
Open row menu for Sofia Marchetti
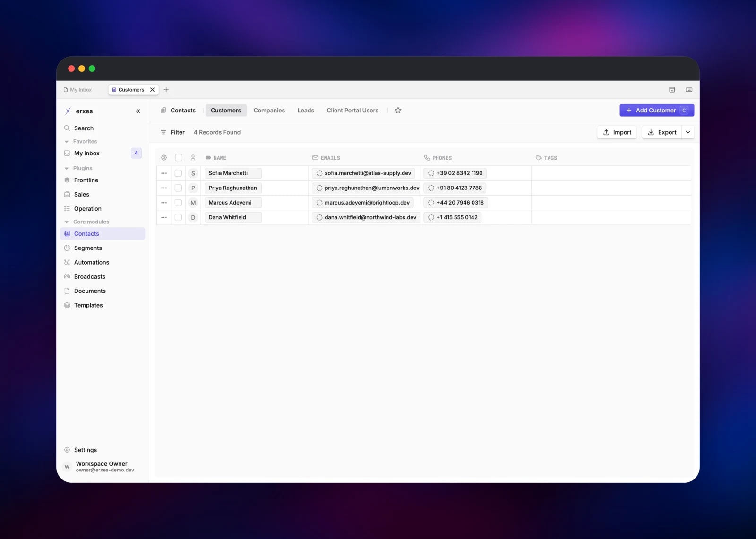[164, 173]
